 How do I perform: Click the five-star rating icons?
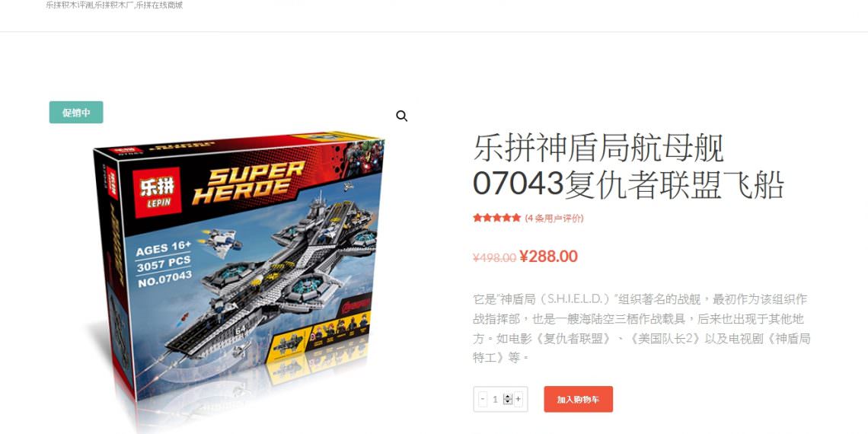[x=496, y=218]
